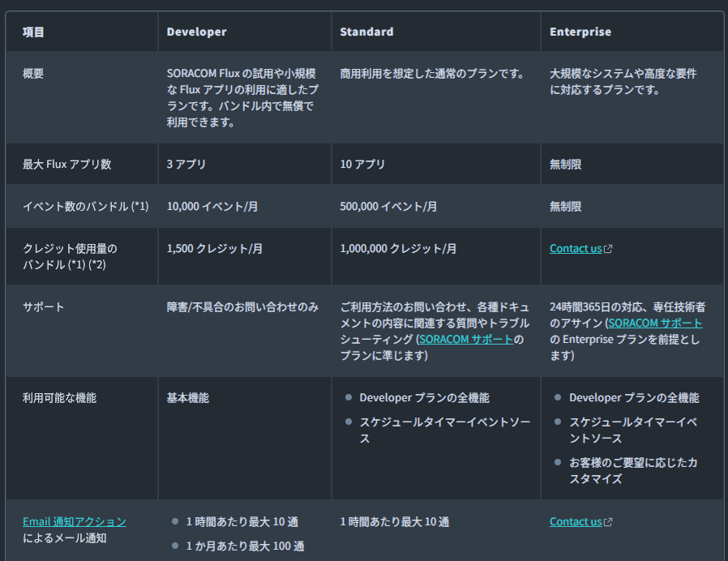
Task: Select the 10 アプリ cell
Action: pyautogui.click(x=362, y=164)
